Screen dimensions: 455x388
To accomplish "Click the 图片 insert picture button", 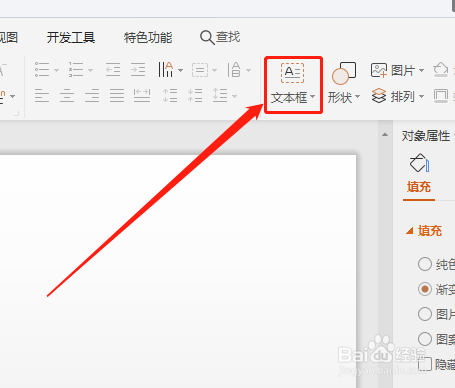I will point(393,70).
